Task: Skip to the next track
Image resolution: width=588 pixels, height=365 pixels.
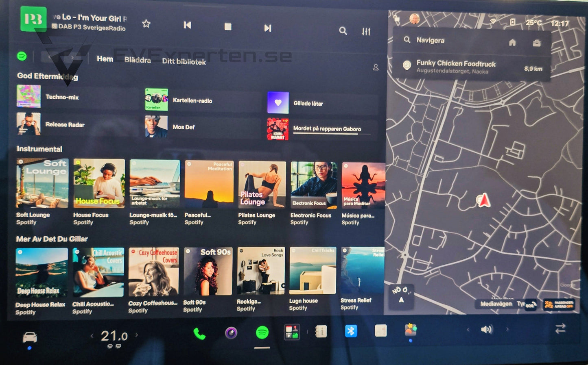Action: coord(267,28)
